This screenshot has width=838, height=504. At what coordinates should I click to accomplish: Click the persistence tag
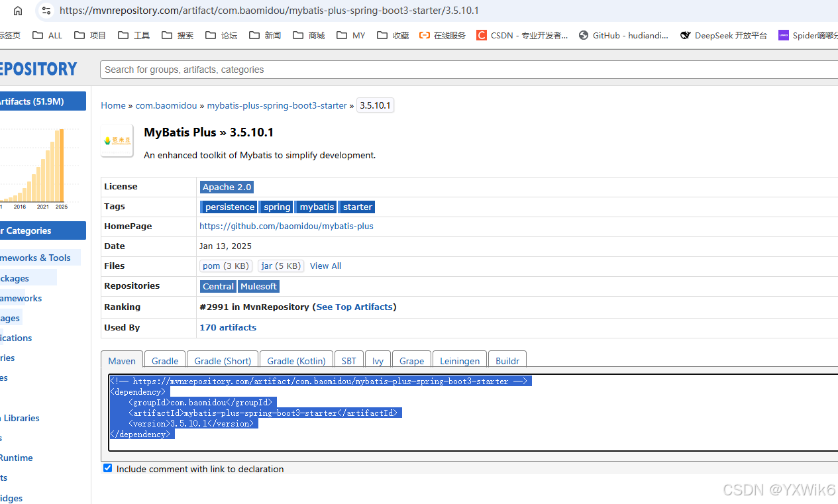pyautogui.click(x=229, y=207)
